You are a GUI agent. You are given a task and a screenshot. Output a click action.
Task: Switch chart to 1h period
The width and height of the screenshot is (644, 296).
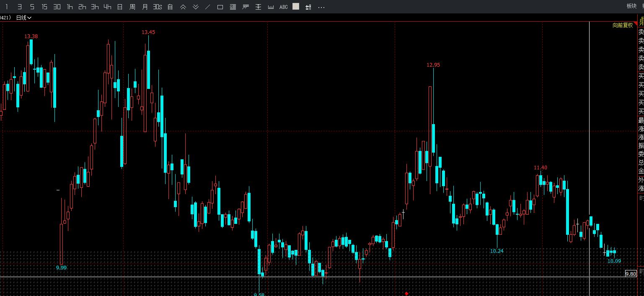(70, 7)
